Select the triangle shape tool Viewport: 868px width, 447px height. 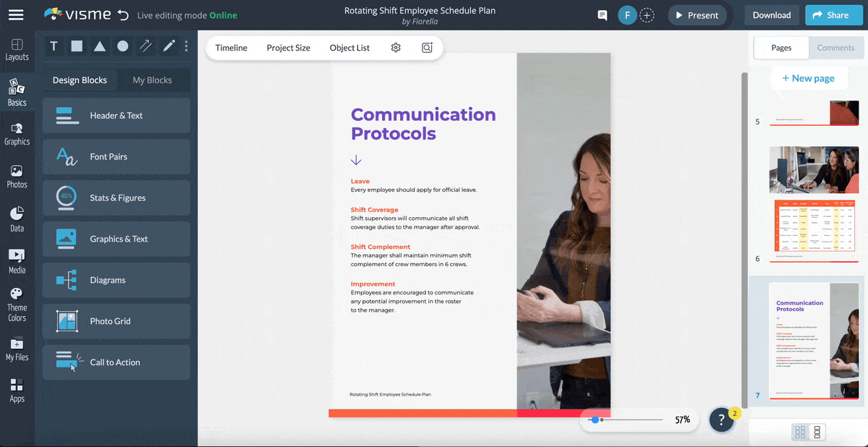(x=100, y=46)
